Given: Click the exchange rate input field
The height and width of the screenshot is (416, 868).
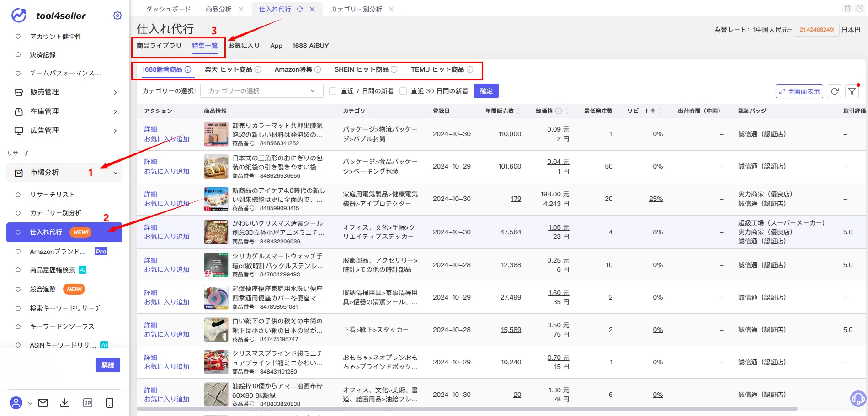Looking at the screenshot, I should [817, 30].
